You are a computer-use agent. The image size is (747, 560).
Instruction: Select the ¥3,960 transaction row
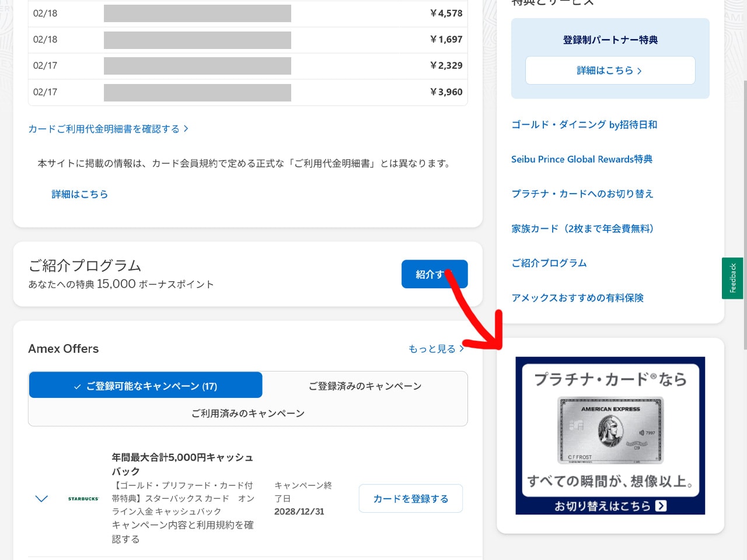pyautogui.click(x=248, y=92)
